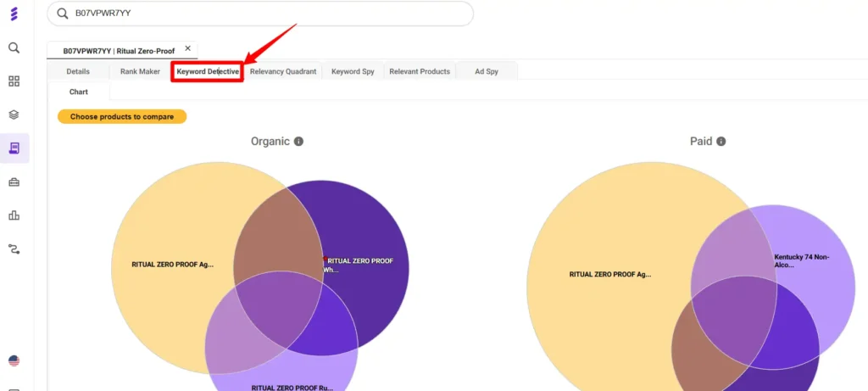Open the dashboard grid icon in sidebar
Image resolution: width=868 pixels, height=391 pixels.
14,81
